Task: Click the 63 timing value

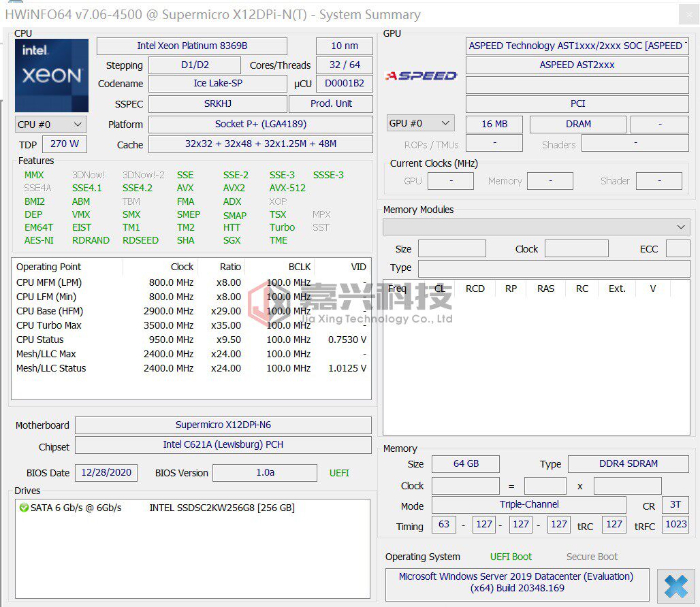Action: click(444, 525)
